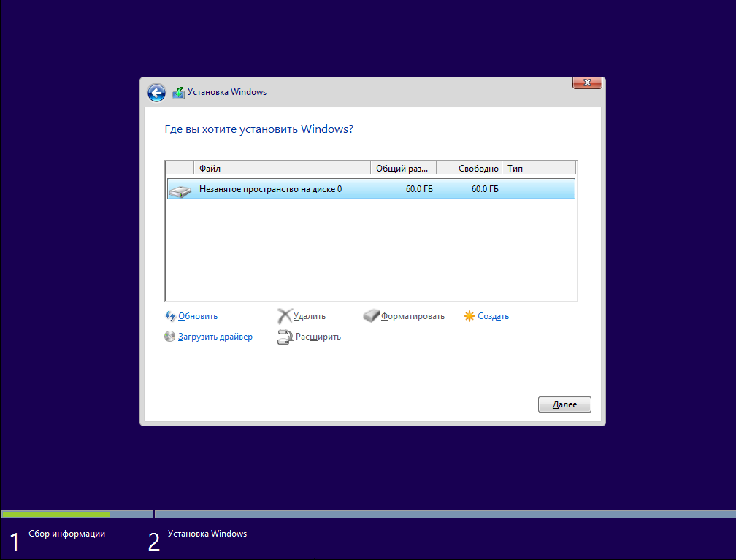Click the drive icon for disk 0

pyautogui.click(x=180, y=191)
